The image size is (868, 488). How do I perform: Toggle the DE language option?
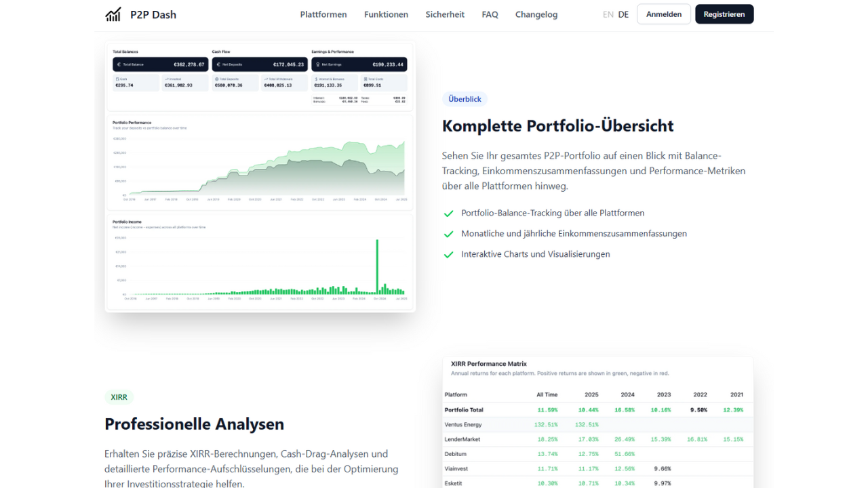623,14
